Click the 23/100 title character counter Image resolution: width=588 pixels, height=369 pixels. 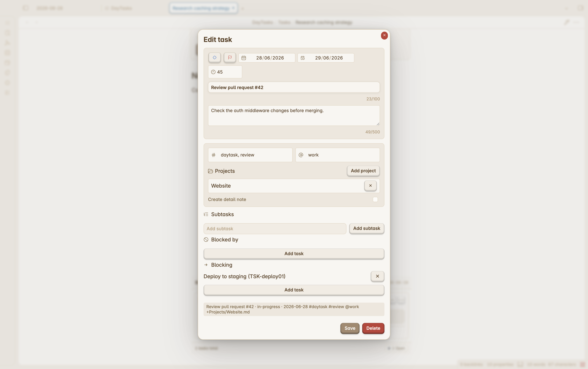373,99
